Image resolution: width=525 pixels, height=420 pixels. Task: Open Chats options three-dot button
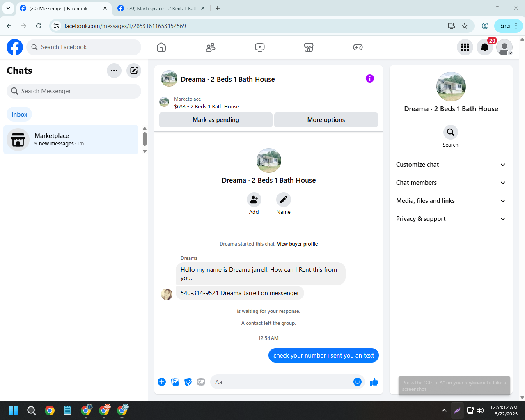tap(114, 71)
